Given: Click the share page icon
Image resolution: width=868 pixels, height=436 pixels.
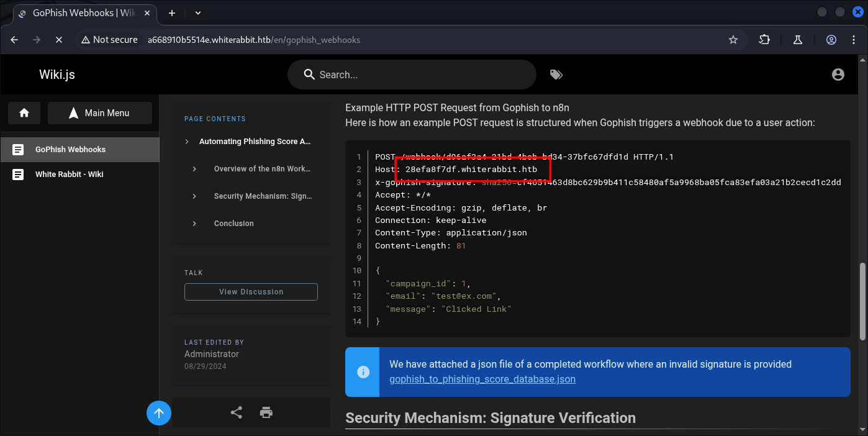Looking at the screenshot, I should click(237, 412).
